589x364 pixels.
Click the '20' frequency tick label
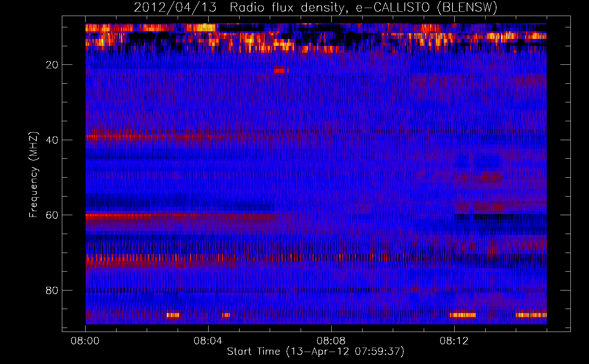pyautogui.click(x=52, y=65)
